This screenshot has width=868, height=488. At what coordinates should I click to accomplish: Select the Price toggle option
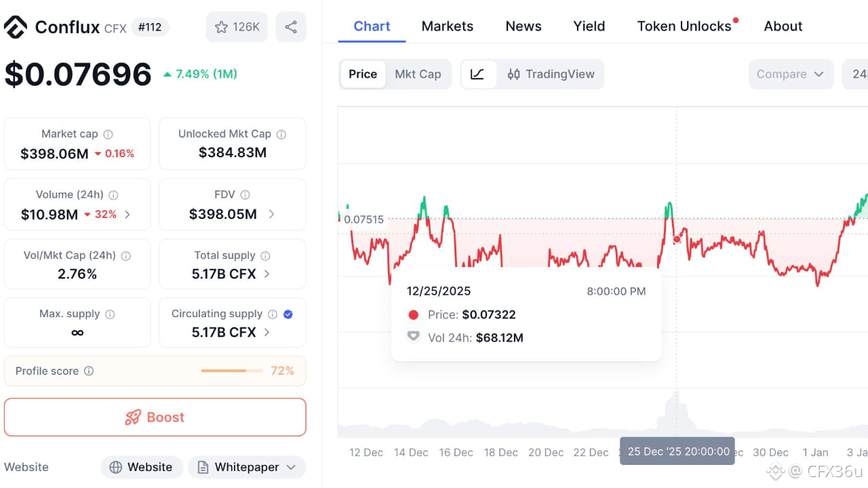(x=363, y=74)
